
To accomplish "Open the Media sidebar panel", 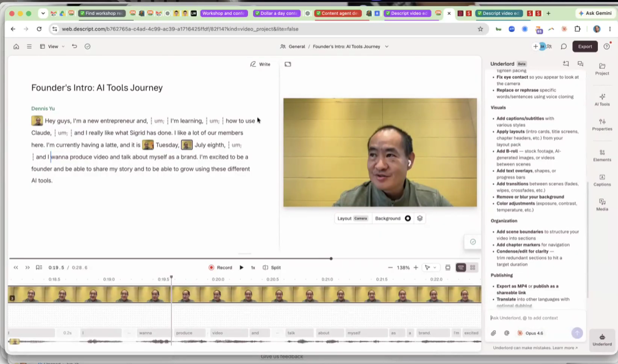I will (x=602, y=205).
